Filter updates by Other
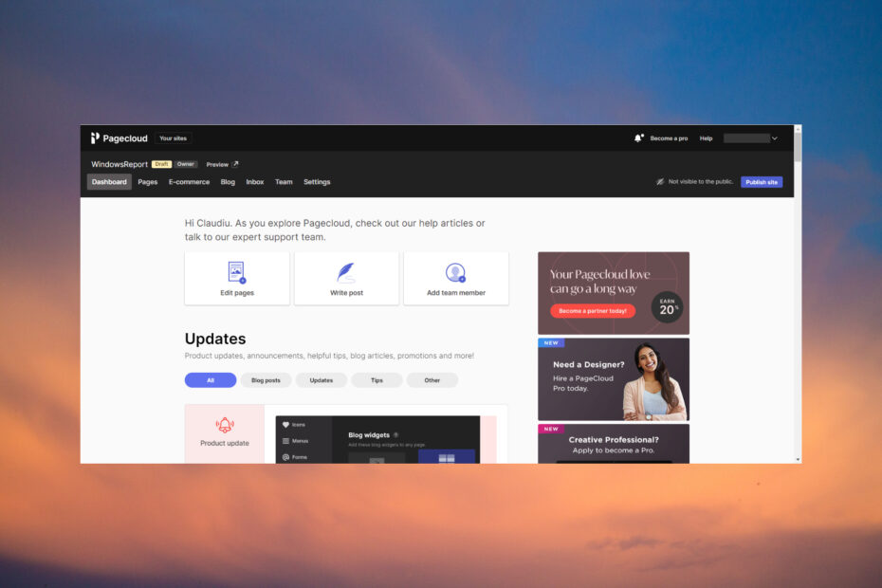882x588 pixels. click(x=432, y=380)
